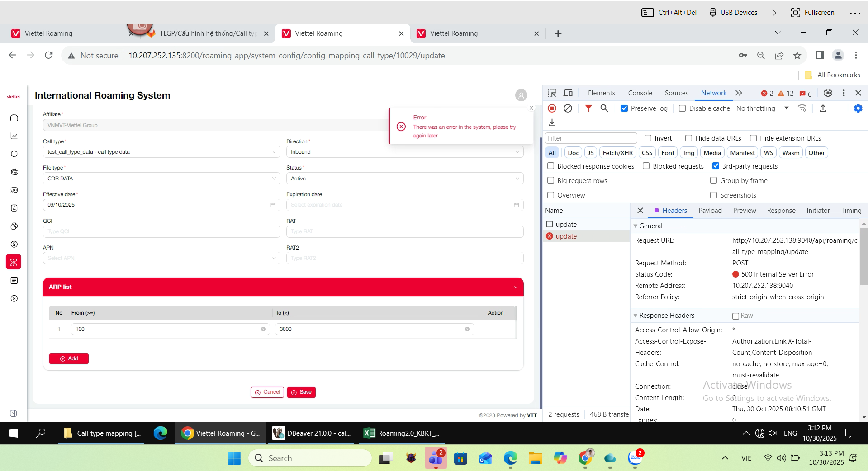Click the Save button
Viewport: 868px width, 471px height.
coord(301,392)
